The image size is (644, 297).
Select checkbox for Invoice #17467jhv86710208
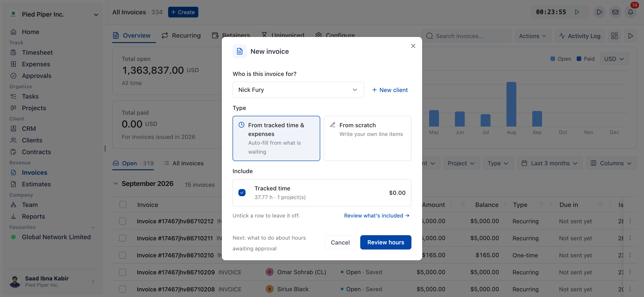pos(123,289)
